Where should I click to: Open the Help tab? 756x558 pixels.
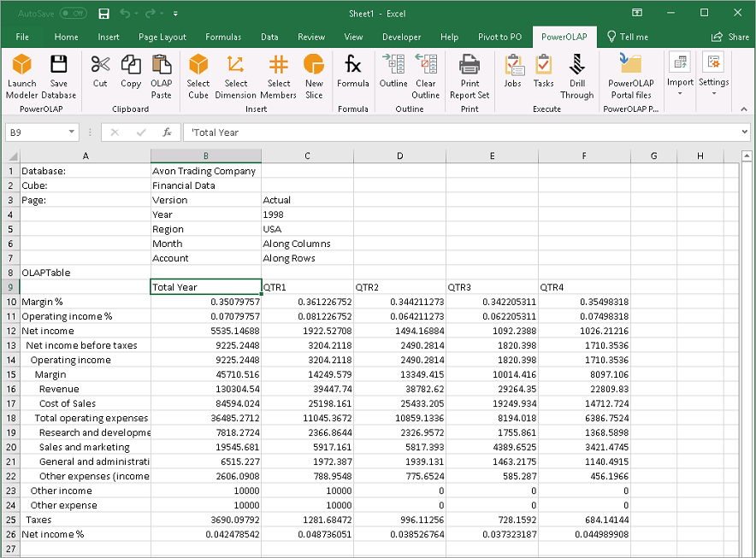449,37
